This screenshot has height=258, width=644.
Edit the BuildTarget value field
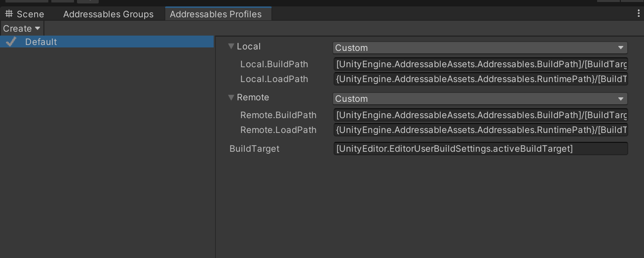[x=480, y=149]
